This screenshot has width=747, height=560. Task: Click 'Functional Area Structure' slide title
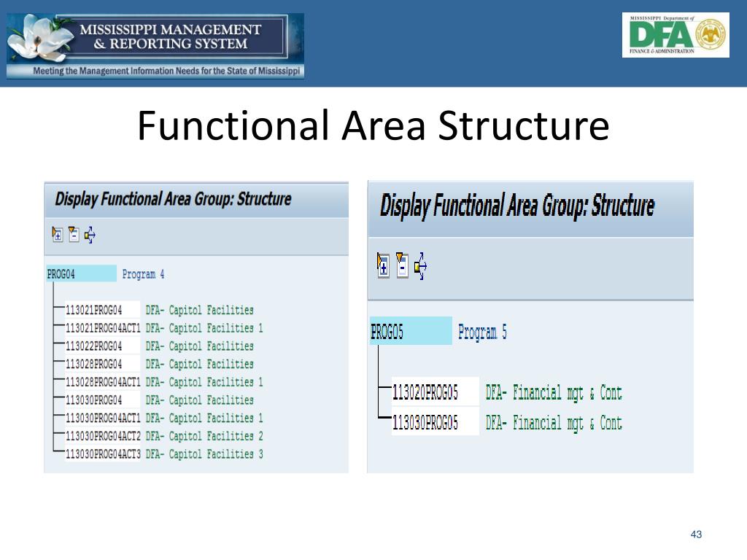(x=373, y=125)
